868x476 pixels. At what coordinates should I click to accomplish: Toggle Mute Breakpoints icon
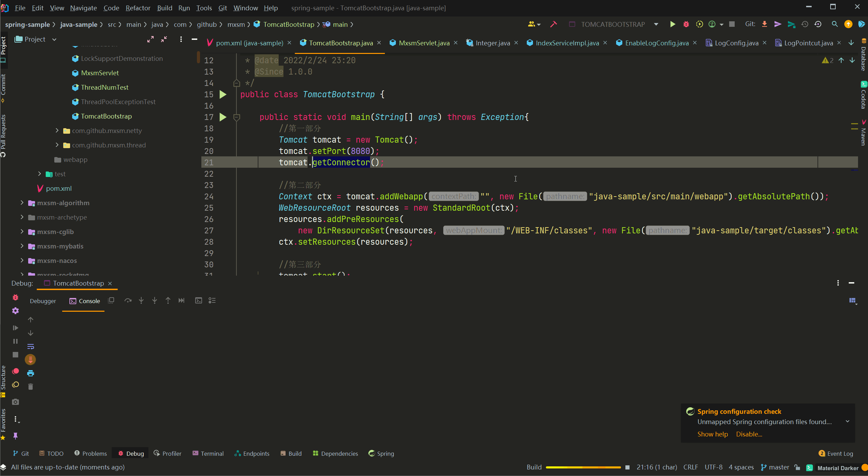pyautogui.click(x=15, y=385)
